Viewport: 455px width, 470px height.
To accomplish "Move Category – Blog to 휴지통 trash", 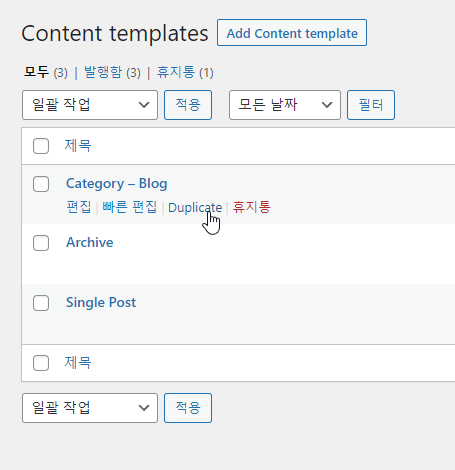I will 251,207.
